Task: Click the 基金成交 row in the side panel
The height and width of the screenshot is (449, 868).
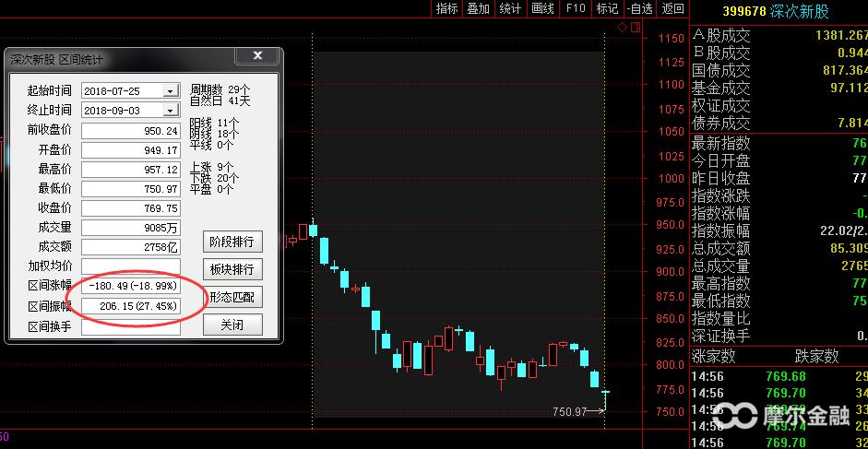Action: 779,88
